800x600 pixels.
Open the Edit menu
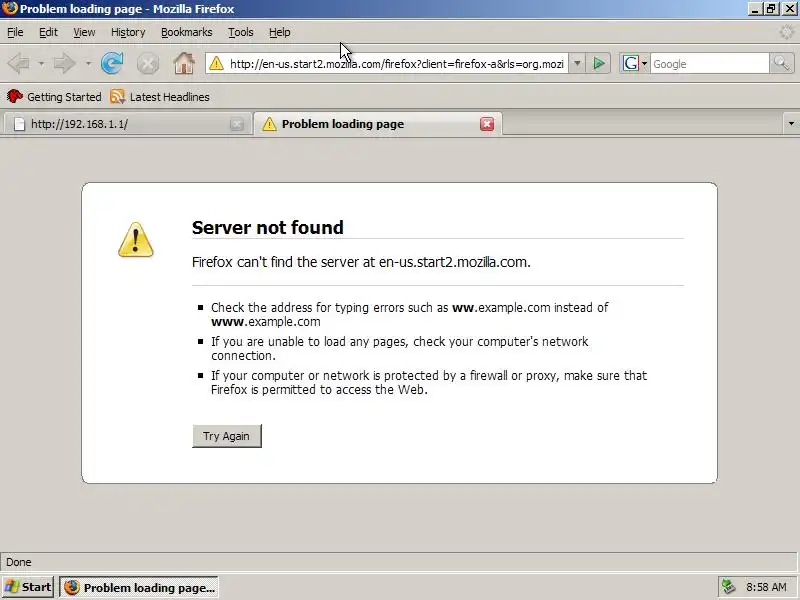click(48, 32)
